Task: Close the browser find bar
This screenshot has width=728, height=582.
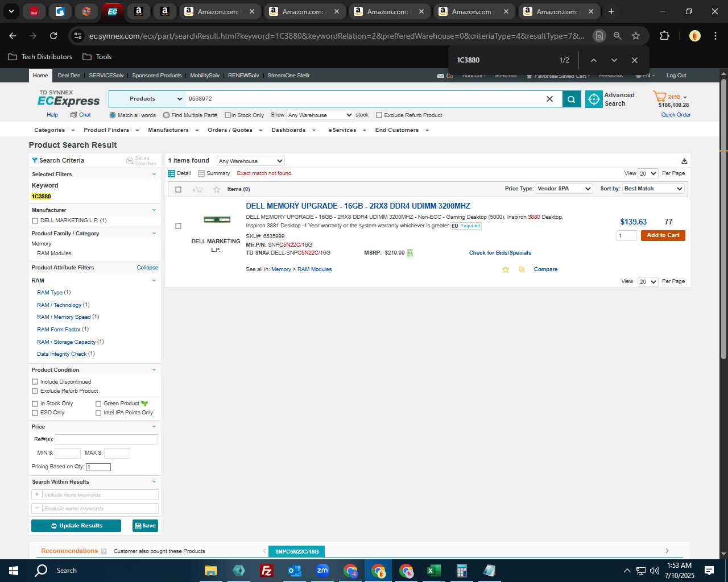Action: click(634, 60)
